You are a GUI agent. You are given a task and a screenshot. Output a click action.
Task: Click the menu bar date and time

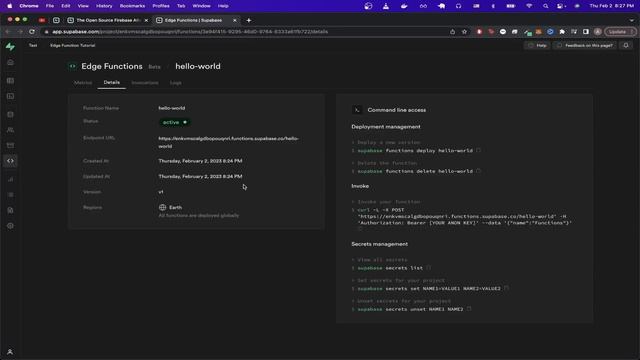tap(611, 6)
